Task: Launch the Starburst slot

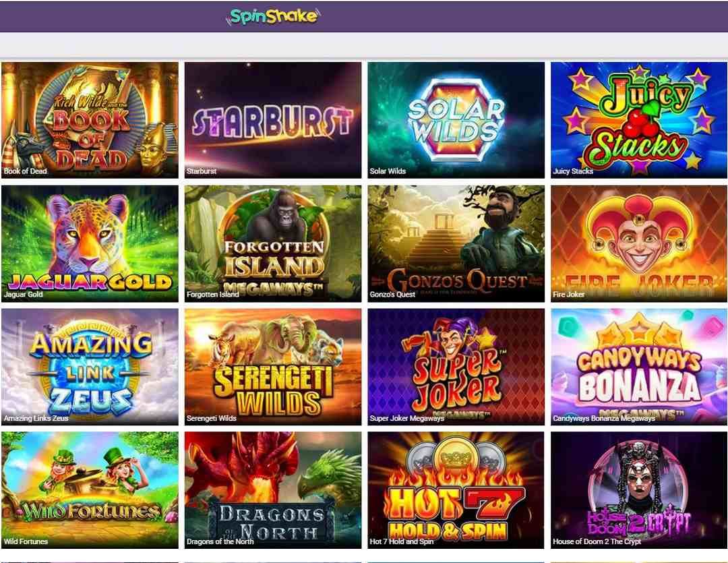Action: point(273,120)
